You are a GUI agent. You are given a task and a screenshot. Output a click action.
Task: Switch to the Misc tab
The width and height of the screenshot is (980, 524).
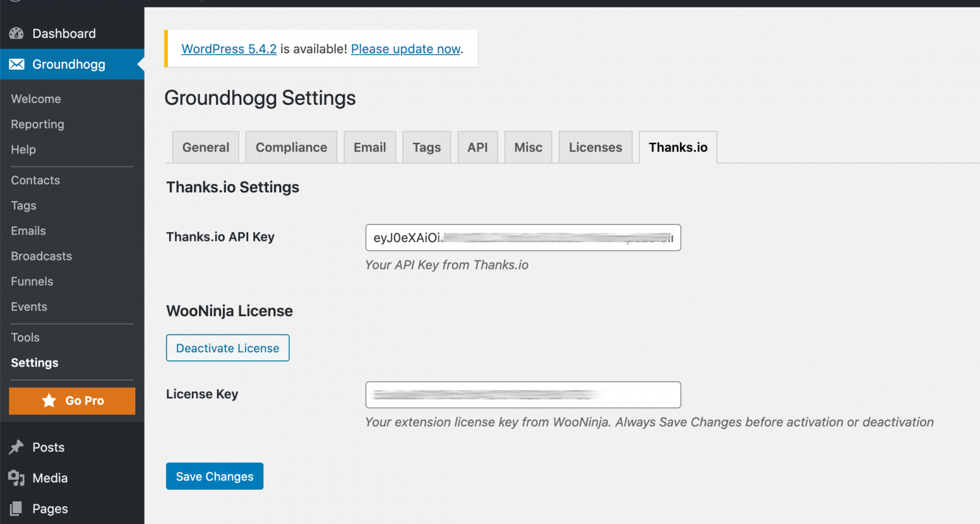[x=529, y=147]
